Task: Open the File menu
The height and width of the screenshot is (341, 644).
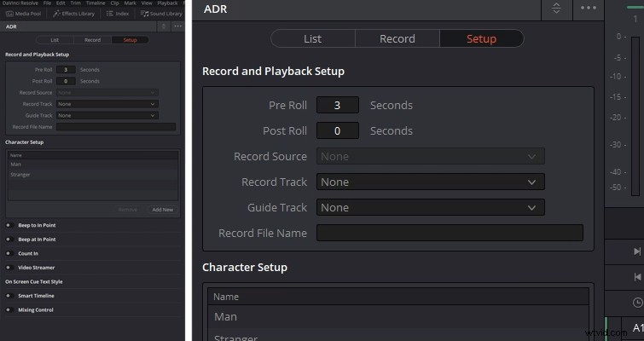Action: [47, 3]
